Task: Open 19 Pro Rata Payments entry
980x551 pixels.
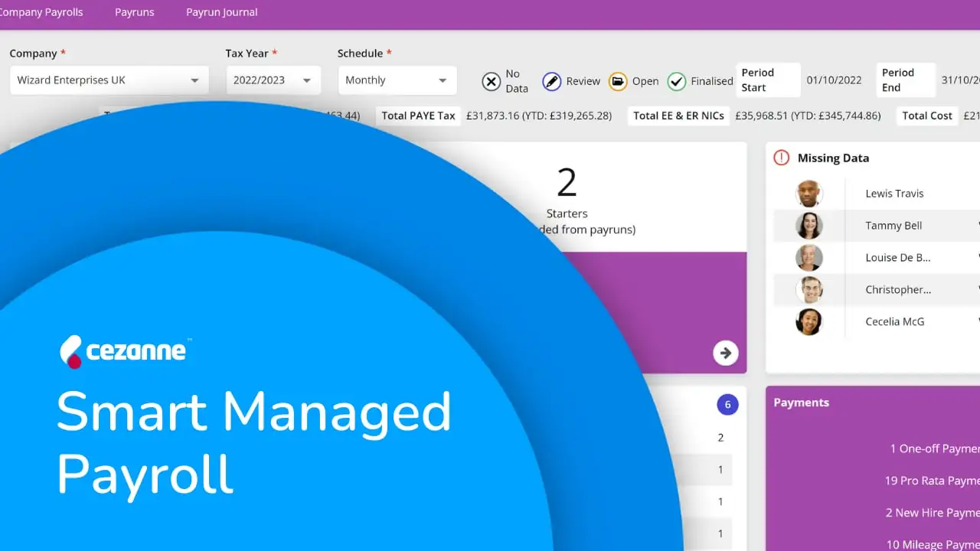Action: click(932, 481)
